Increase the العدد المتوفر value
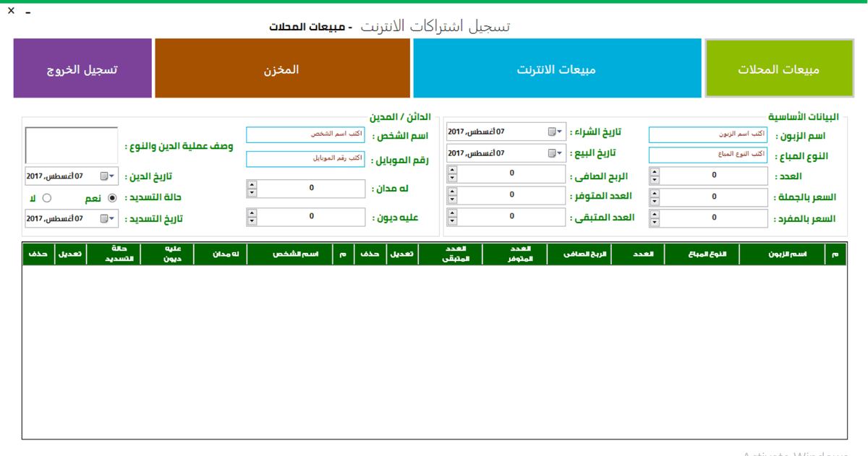868x456 pixels. pyautogui.click(x=452, y=192)
